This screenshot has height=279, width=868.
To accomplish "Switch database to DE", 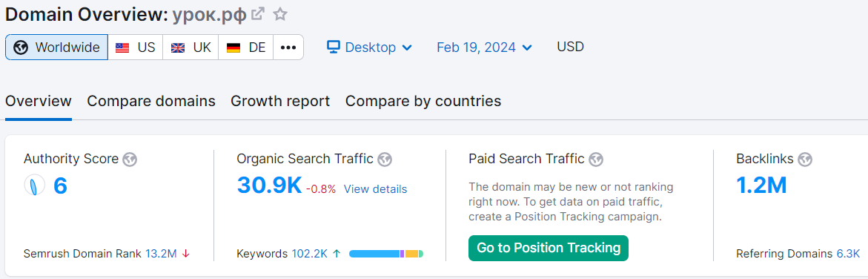I will pyautogui.click(x=246, y=47).
